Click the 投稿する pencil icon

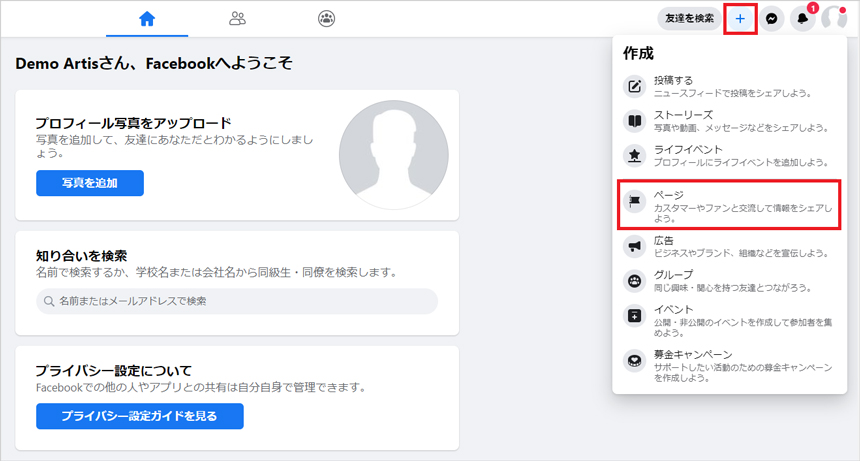635,87
